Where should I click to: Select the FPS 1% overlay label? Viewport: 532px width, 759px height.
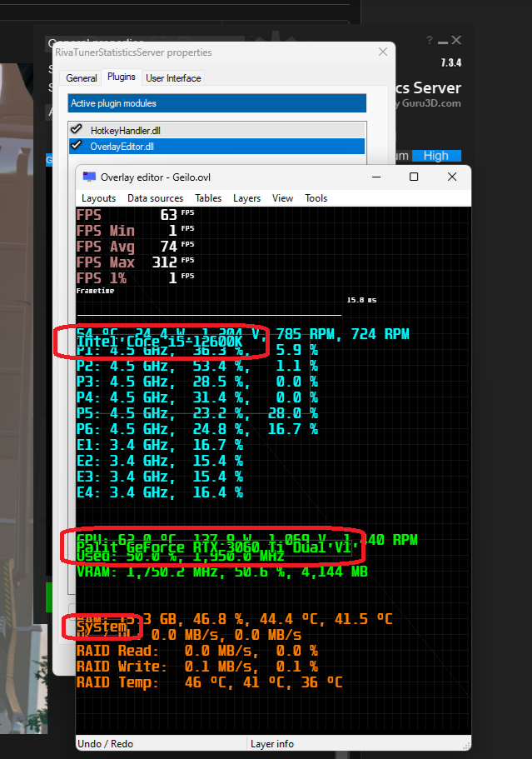pyautogui.click(x=102, y=278)
